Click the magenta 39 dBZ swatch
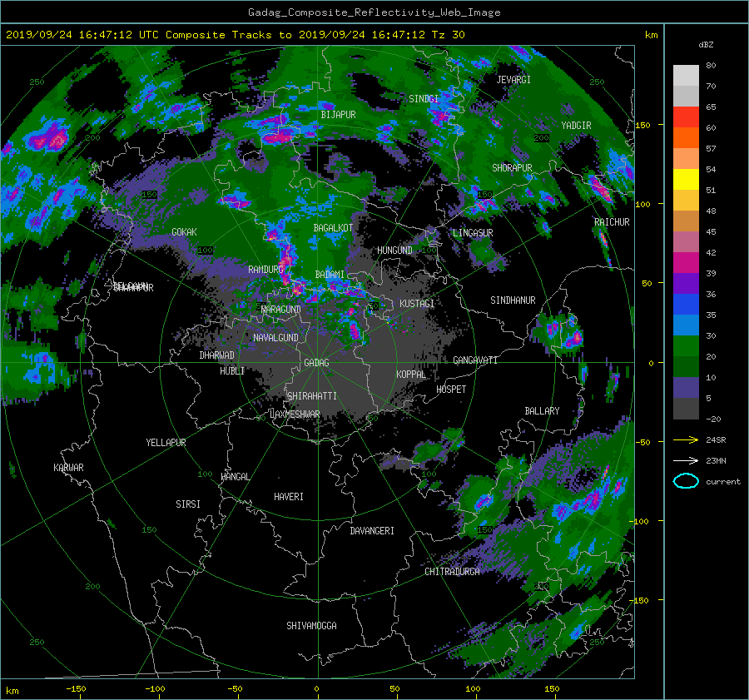This screenshot has width=749, height=700. coord(686,263)
